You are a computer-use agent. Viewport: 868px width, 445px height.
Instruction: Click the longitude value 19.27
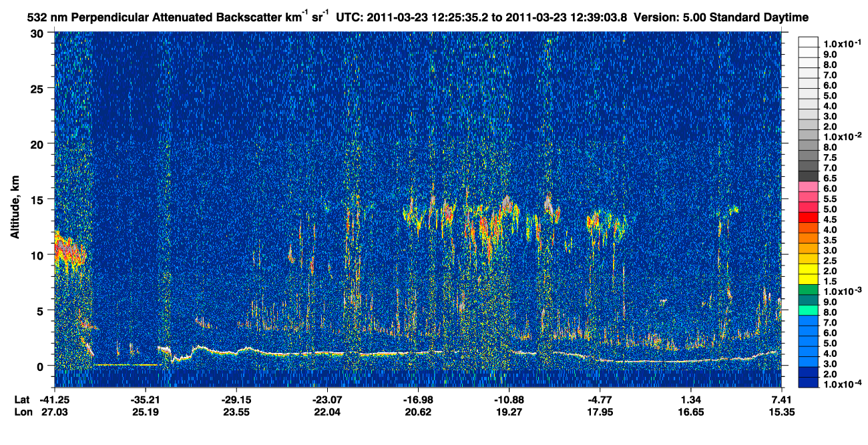click(x=508, y=412)
